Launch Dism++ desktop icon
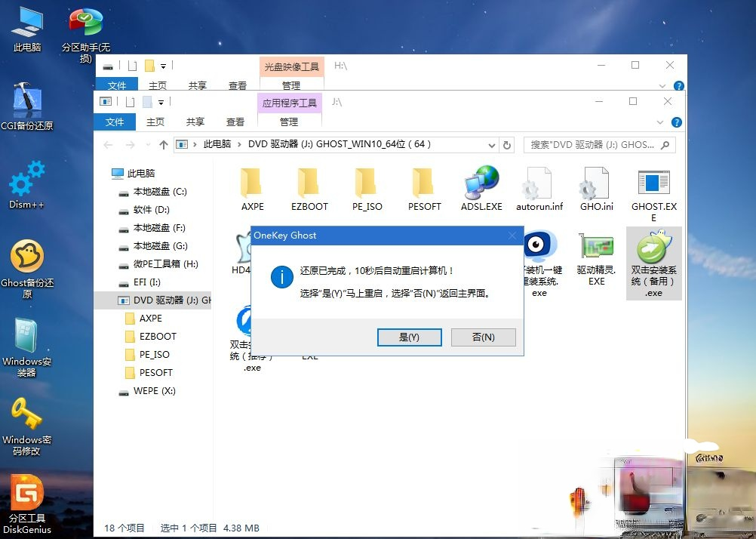 (27, 185)
